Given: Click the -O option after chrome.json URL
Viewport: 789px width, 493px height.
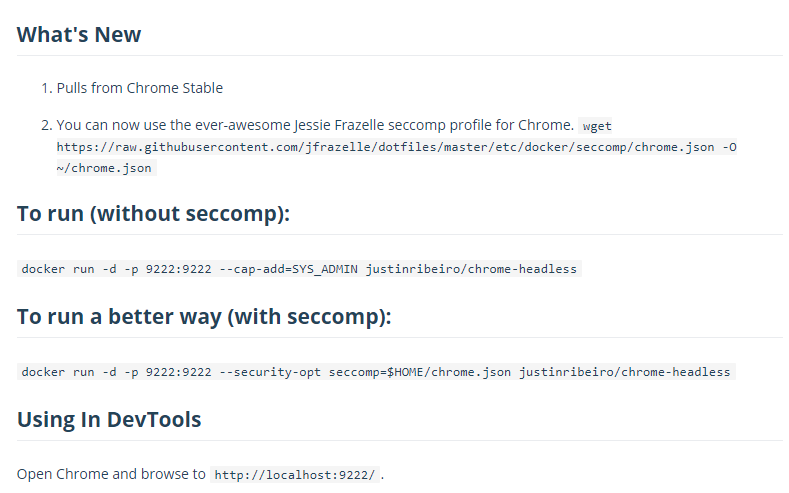Looking at the screenshot, I should pos(729,147).
